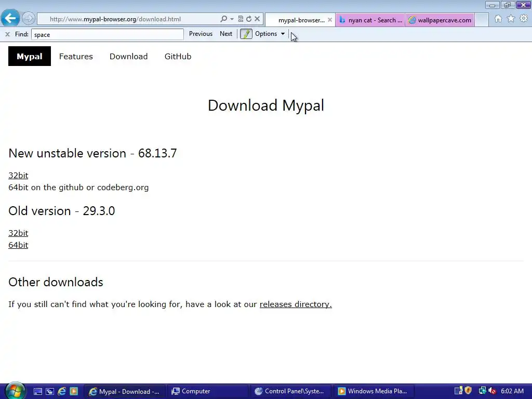Screen dimensions: 532x399
Task: Open address bar autocomplete dropdown arrow
Action: (232, 19)
